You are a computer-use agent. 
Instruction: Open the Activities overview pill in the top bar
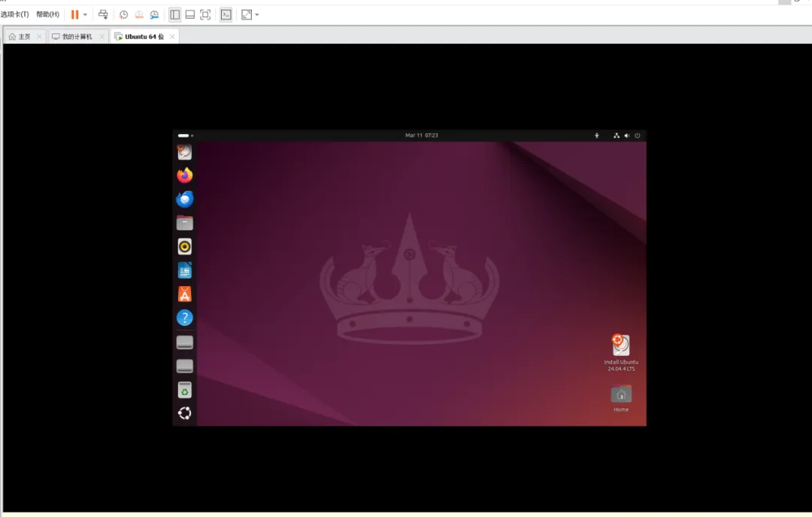186,135
